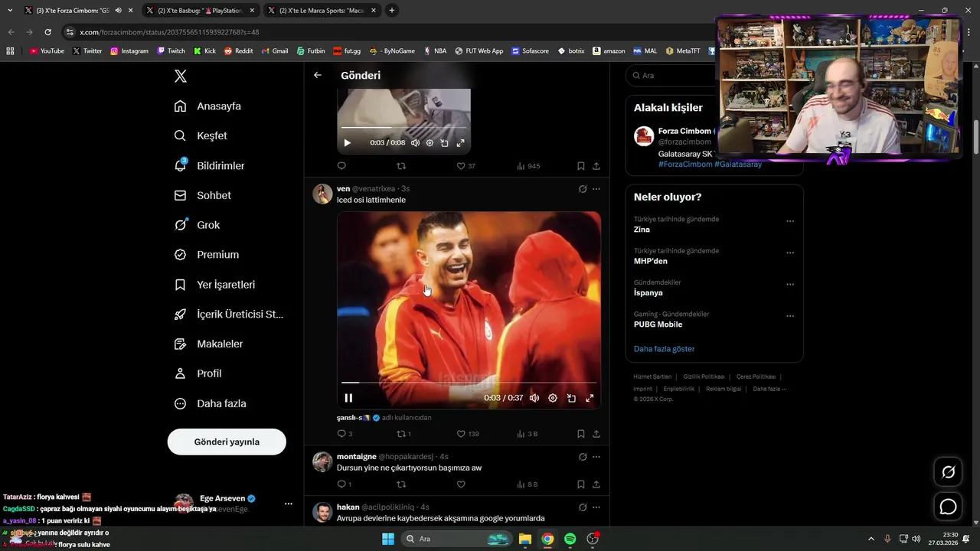Open settings gear on the 0:08 video
This screenshot has height=551, width=980.
(430, 143)
